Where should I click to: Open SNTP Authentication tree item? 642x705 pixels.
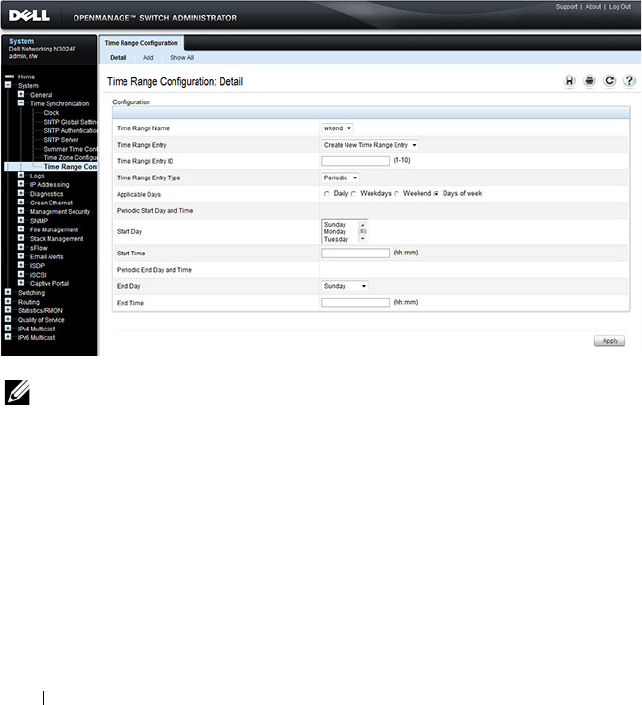click(x=70, y=130)
